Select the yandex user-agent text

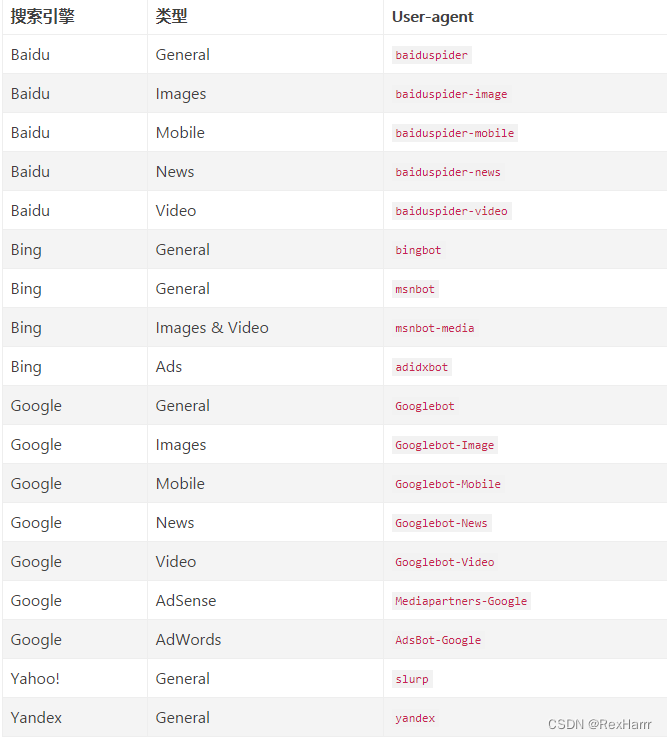tap(415, 718)
